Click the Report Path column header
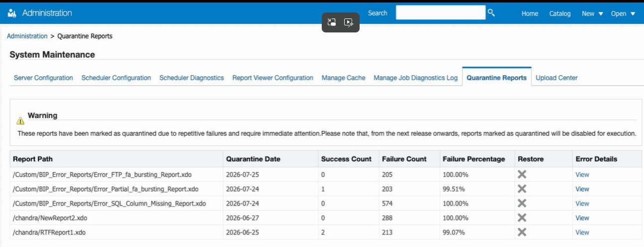 116,159
